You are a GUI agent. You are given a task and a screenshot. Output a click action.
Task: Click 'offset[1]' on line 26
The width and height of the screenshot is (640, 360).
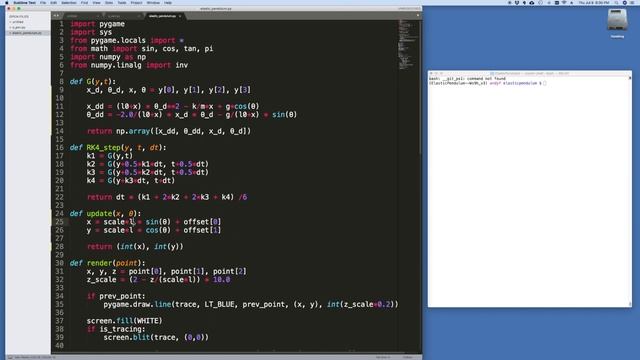click(x=202, y=230)
